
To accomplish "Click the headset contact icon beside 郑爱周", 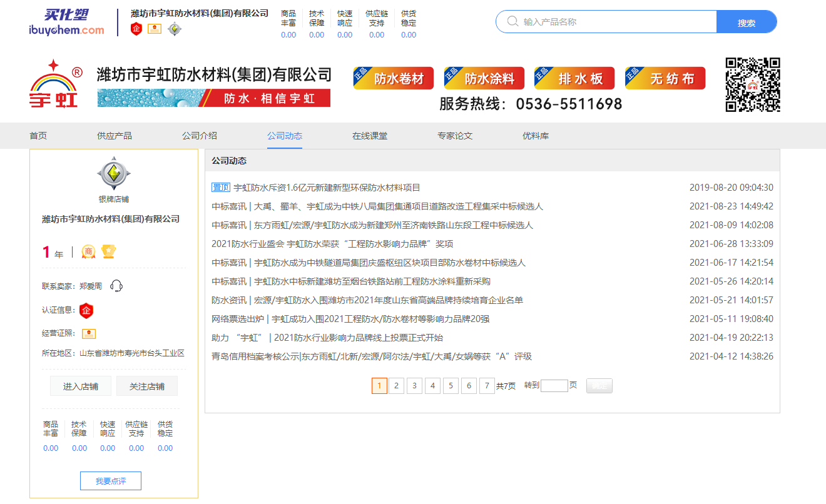I will coord(116,286).
